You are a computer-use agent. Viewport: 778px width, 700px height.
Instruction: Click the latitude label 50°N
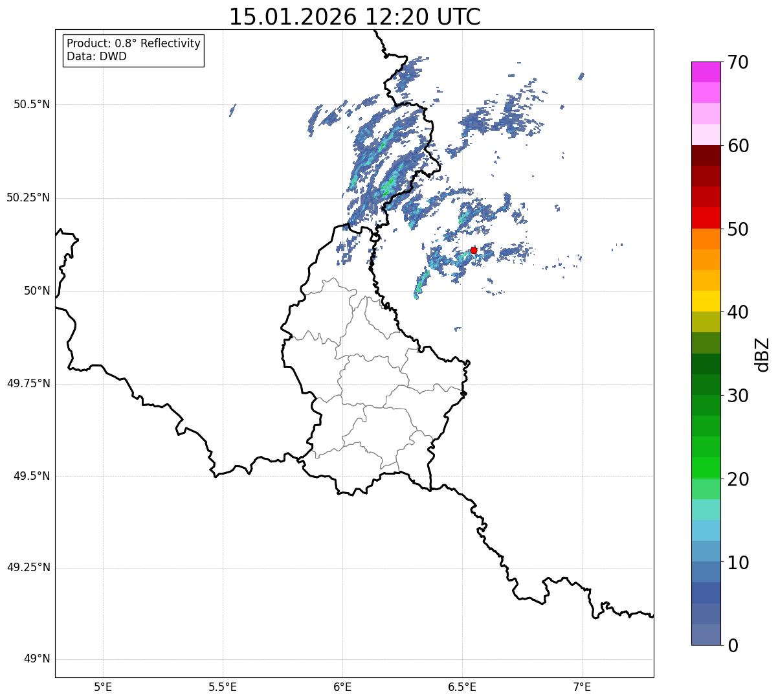[x=37, y=291]
